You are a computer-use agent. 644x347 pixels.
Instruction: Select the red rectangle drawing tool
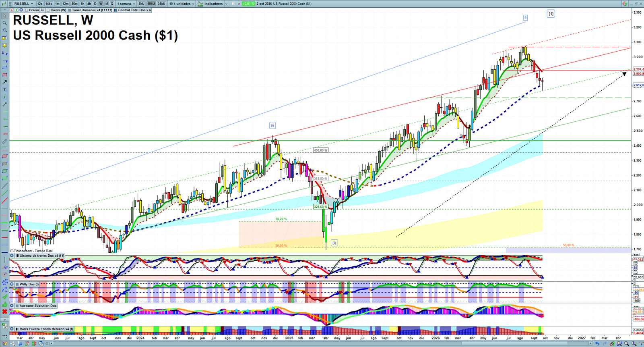coord(4,75)
